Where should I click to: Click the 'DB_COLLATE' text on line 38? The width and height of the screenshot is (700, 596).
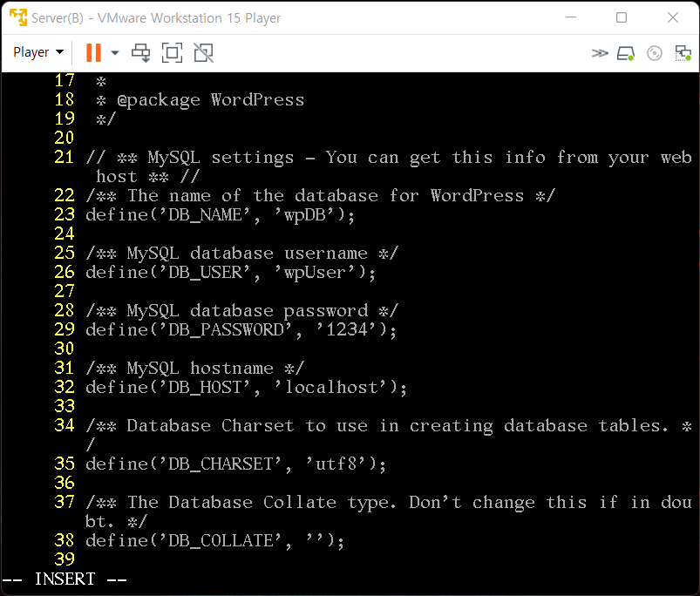tap(221, 541)
